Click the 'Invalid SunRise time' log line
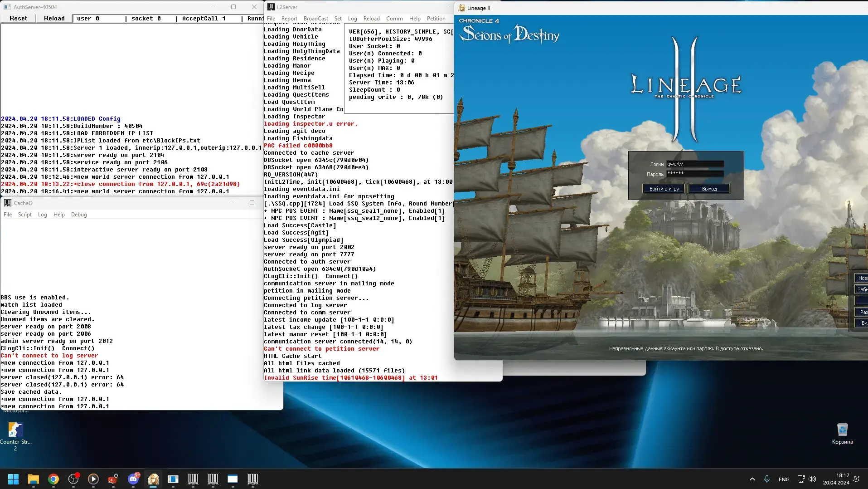868x489 pixels. (351, 378)
